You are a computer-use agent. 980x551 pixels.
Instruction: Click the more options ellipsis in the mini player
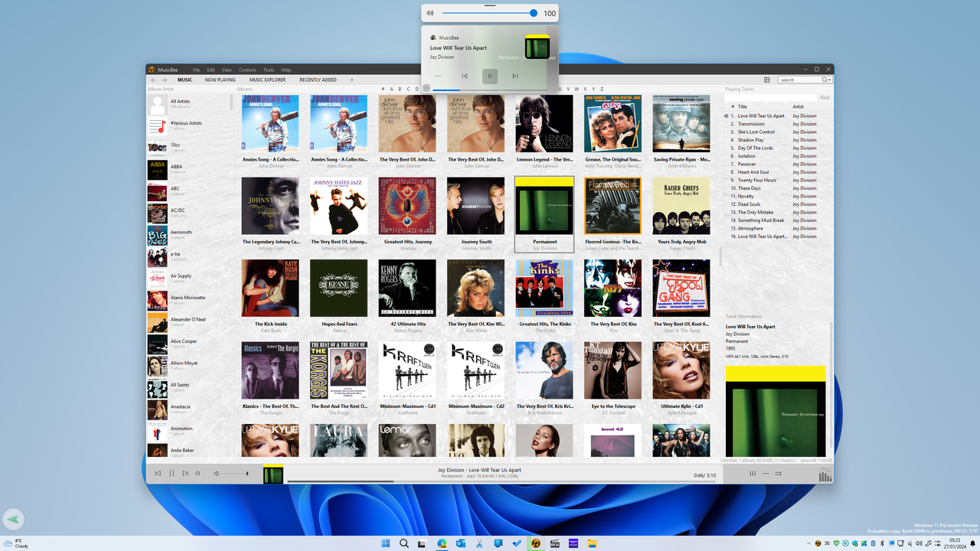coord(438,76)
